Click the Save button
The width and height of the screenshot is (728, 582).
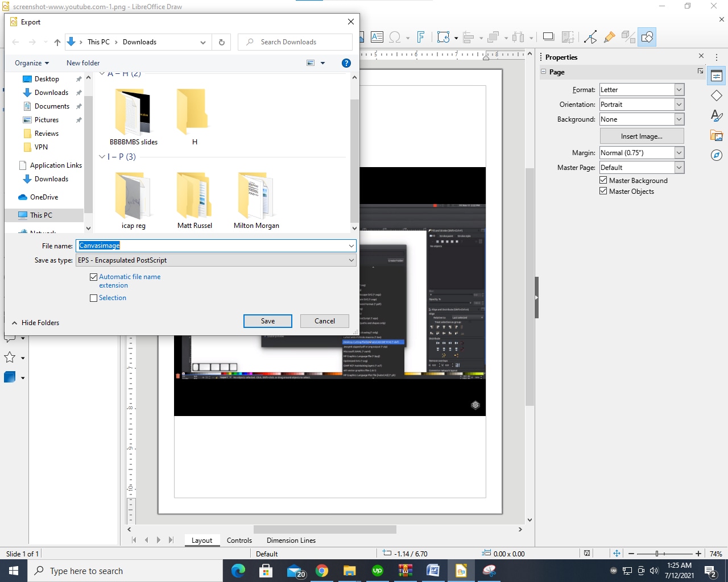[x=268, y=321]
